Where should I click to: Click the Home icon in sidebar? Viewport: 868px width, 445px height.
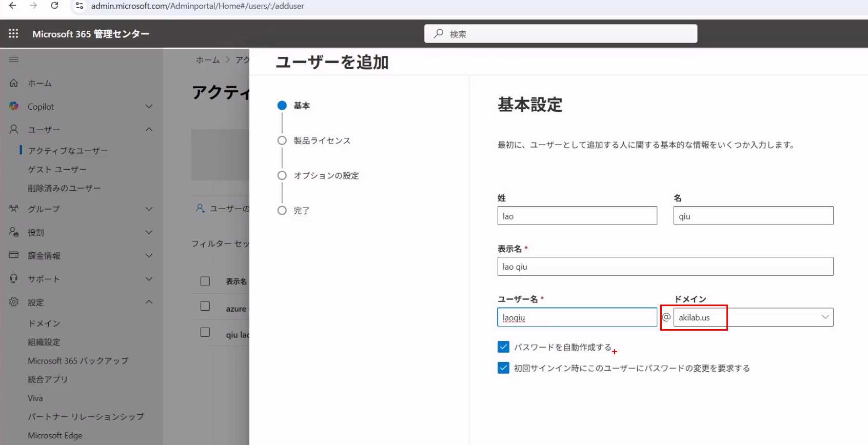14,83
